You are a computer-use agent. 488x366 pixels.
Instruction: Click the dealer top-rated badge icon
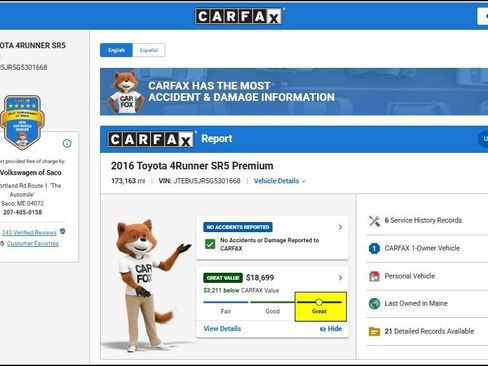pyautogui.click(x=22, y=122)
